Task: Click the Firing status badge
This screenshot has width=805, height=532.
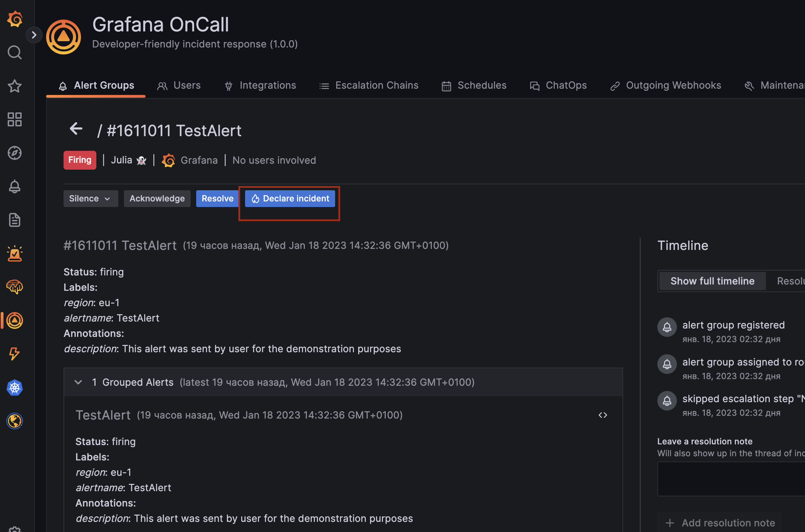Action: click(80, 160)
